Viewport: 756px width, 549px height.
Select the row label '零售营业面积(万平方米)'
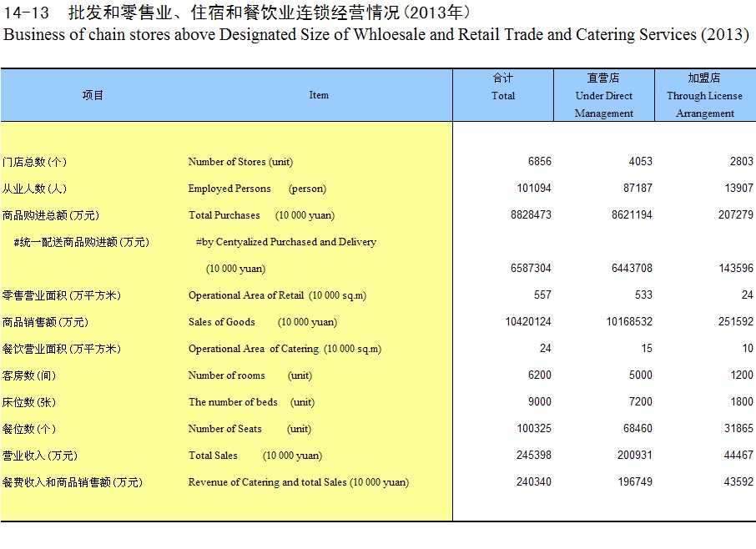coord(61,295)
